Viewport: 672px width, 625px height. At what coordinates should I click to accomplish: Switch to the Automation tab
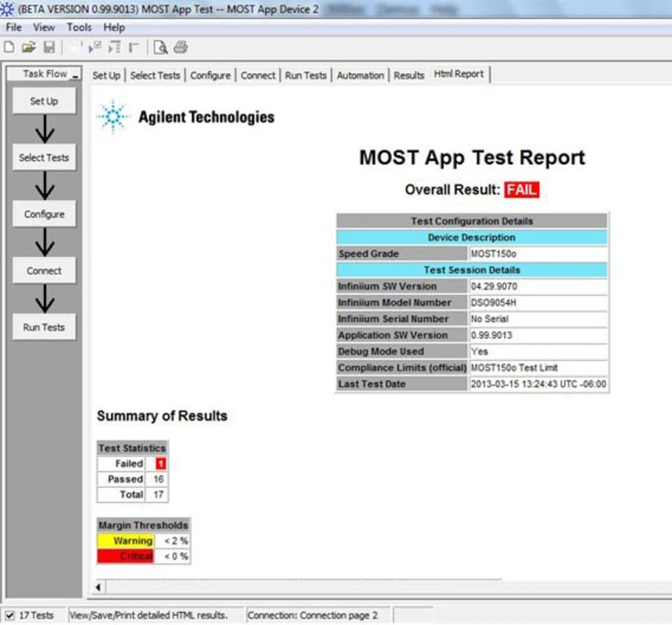360,75
